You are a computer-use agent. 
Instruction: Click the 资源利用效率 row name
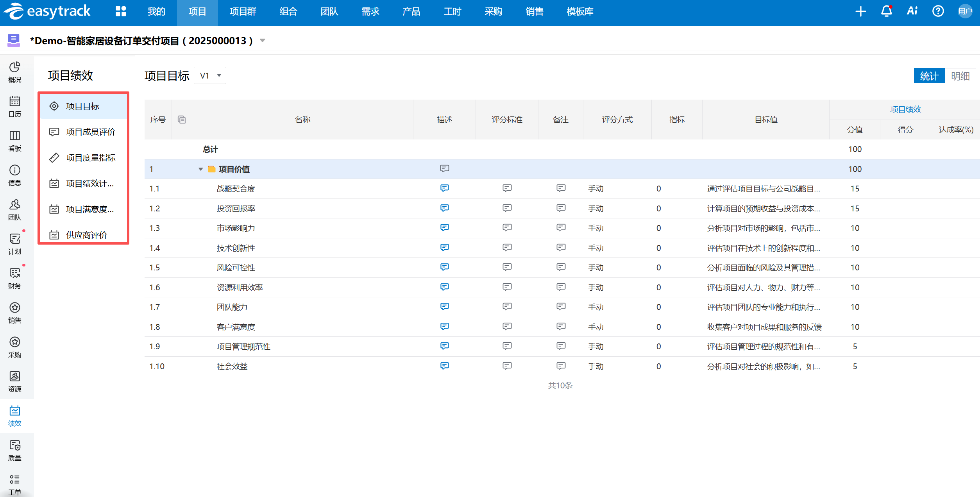(x=240, y=287)
